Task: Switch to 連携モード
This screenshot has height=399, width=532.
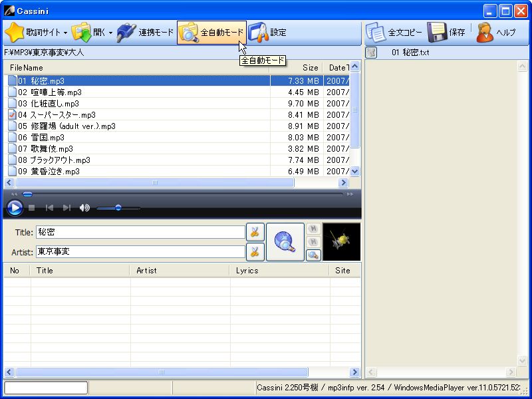Action: (145, 33)
